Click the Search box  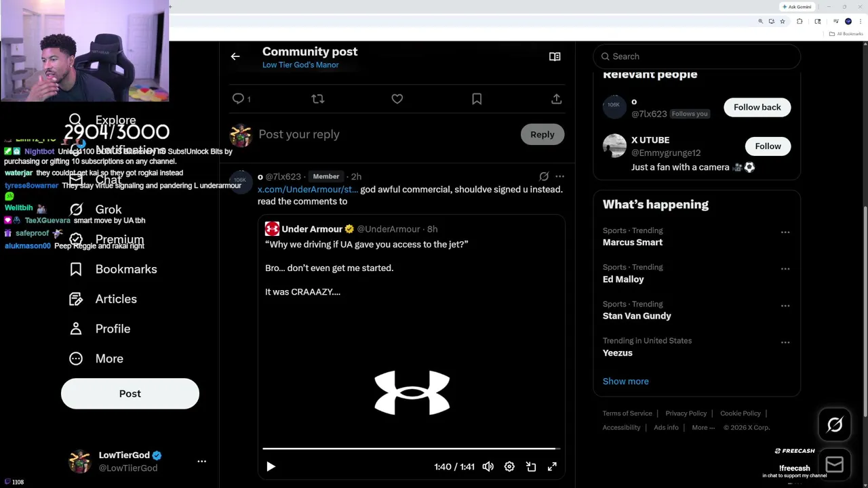(697, 56)
